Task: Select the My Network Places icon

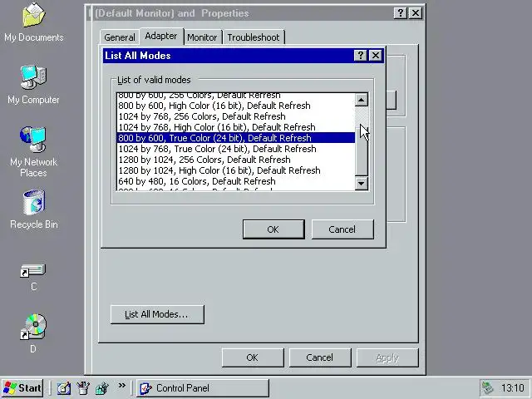Action: tap(33, 151)
